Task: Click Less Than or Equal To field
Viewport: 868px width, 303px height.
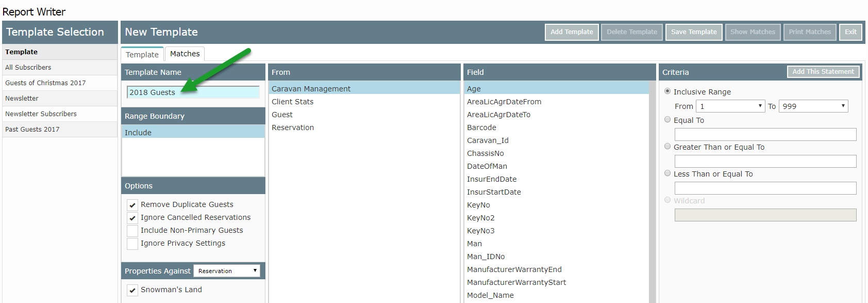Action: [765, 188]
